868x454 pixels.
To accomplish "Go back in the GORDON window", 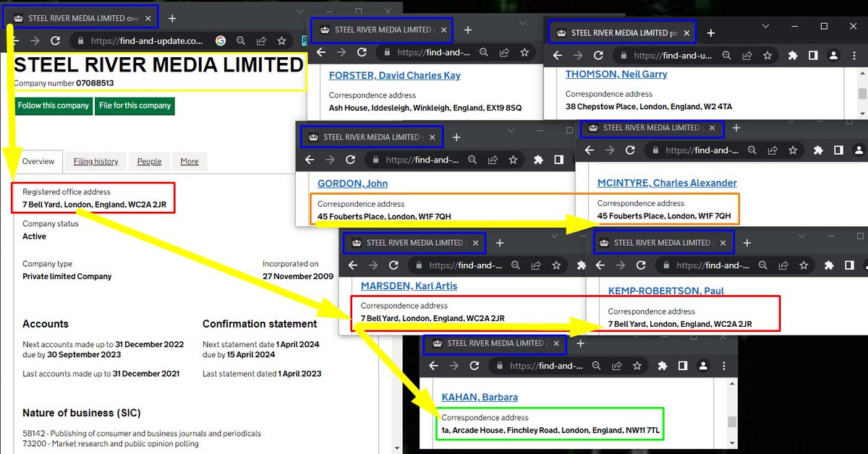I will point(310,160).
